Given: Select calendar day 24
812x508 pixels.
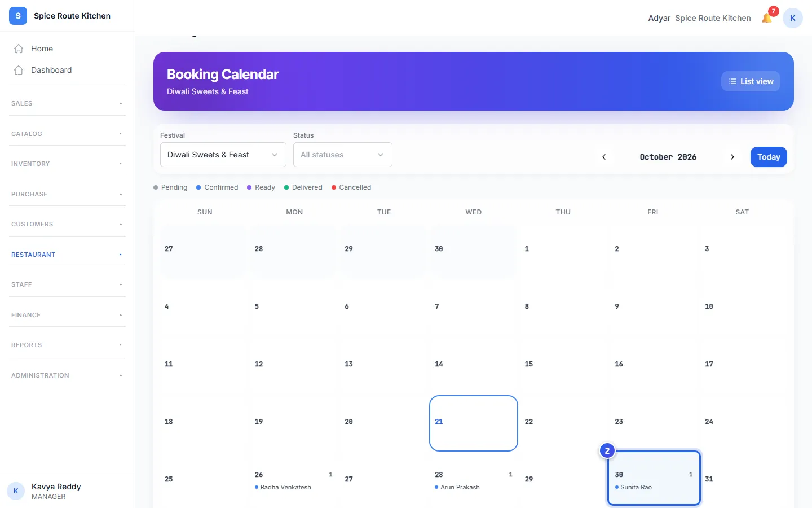Looking at the screenshot, I should click(743, 423).
